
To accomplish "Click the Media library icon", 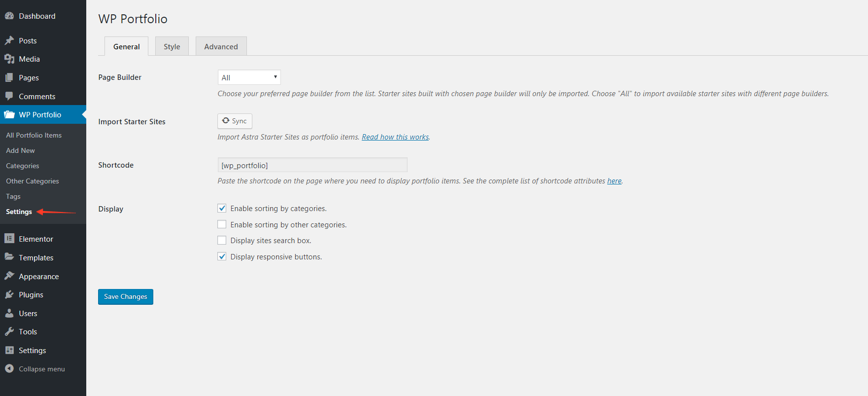I will [x=9, y=59].
